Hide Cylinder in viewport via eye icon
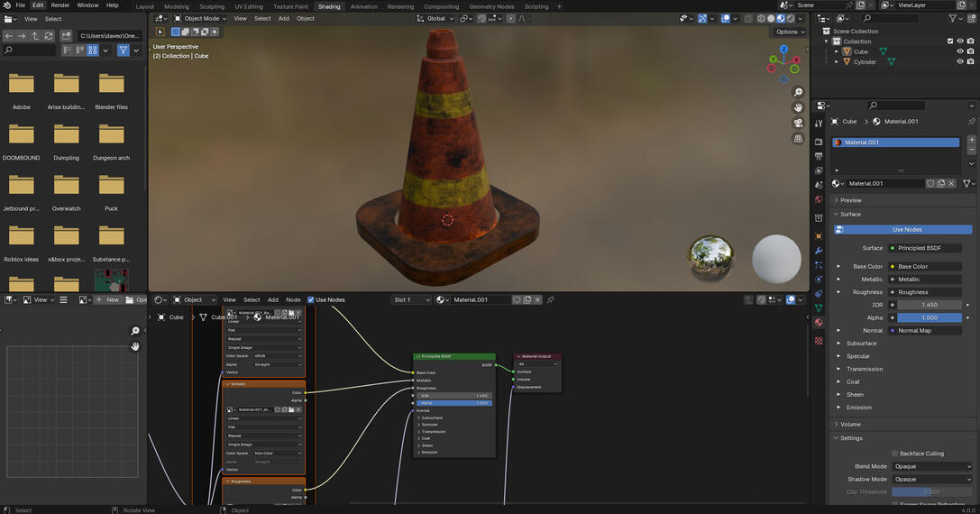This screenshot has height=514, width=980. [x=960, y=62]
